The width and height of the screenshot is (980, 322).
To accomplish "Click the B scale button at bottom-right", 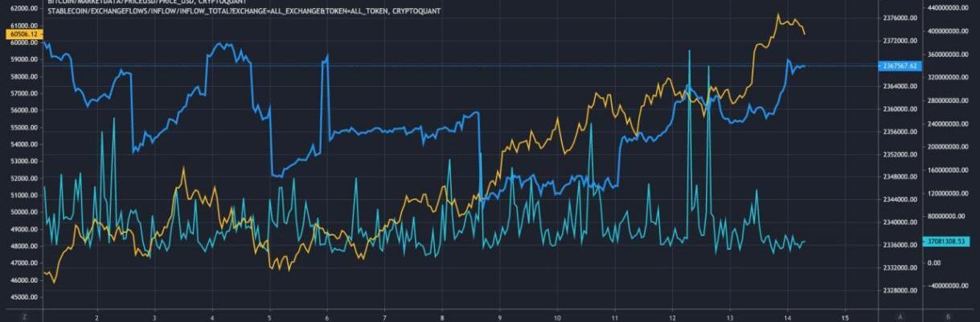I will click(951, 316).
